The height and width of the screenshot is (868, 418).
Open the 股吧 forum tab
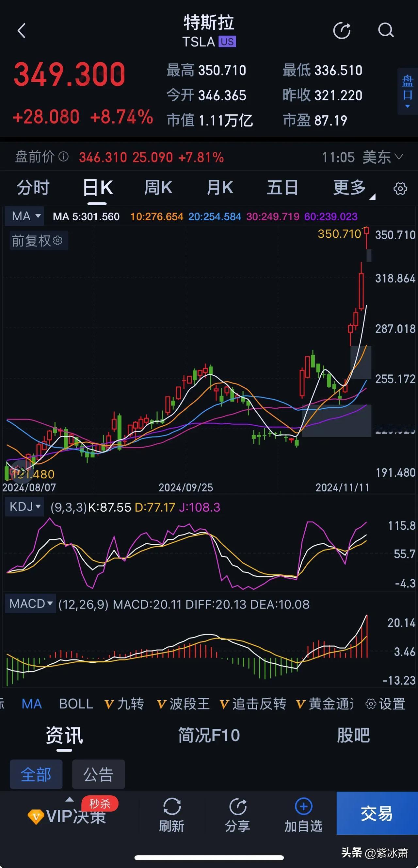pos(353,735)
